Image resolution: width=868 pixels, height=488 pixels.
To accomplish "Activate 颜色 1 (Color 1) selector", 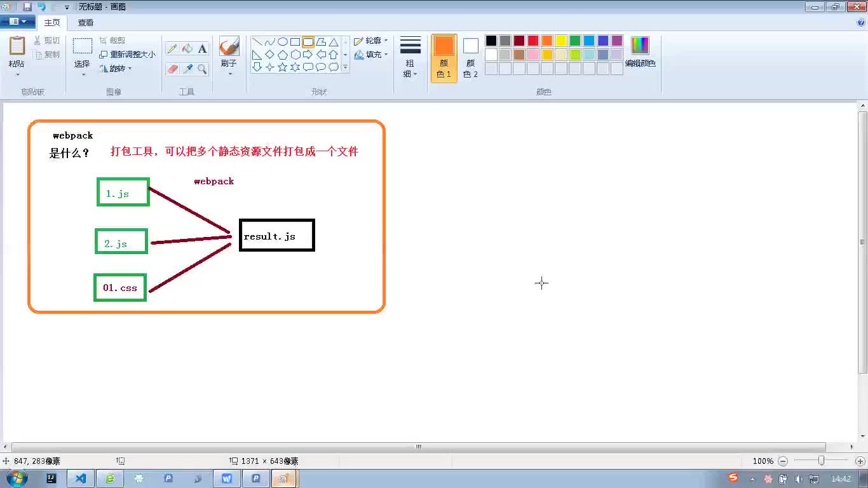I will 444,58.
